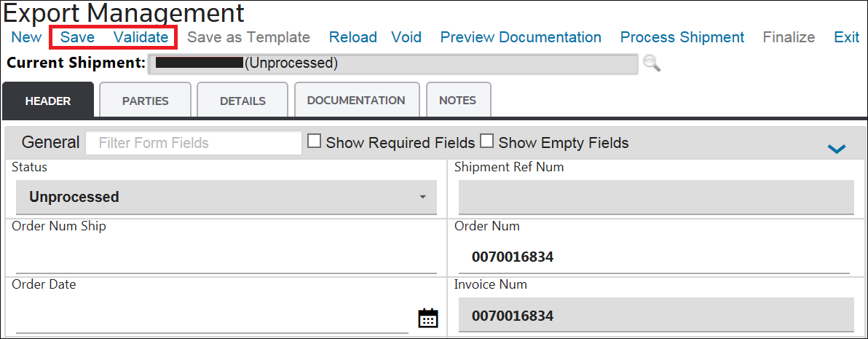Enable Show Required Fields checkbox
The height and width of the screenshot is (339, 868).
click(315, 141)
